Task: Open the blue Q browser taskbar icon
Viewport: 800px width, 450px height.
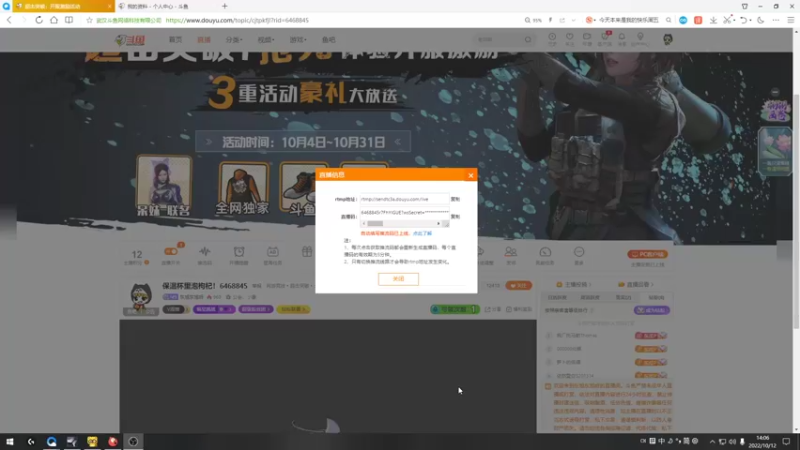Action: pos(52,442)
